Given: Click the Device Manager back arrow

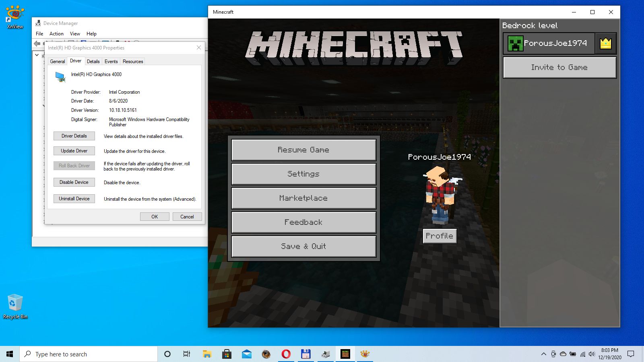Looking at the screenshot, I should coord(37,43).
